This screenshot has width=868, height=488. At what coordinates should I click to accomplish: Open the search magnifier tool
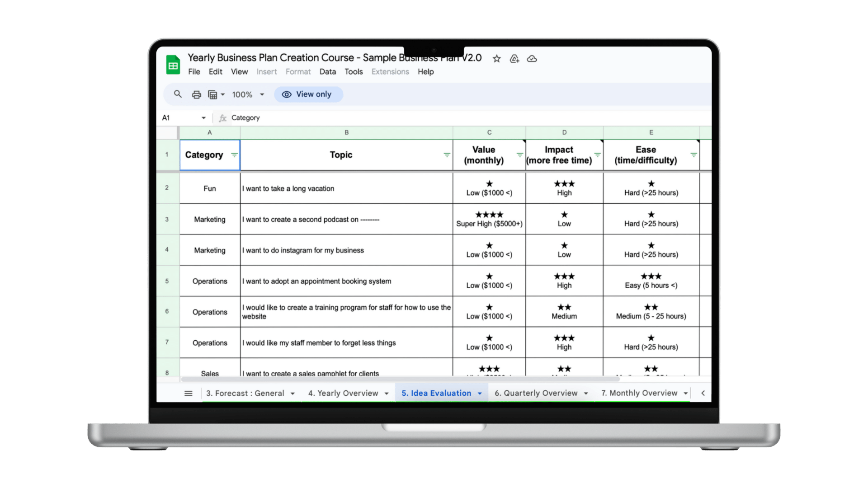tap(178, 94)
